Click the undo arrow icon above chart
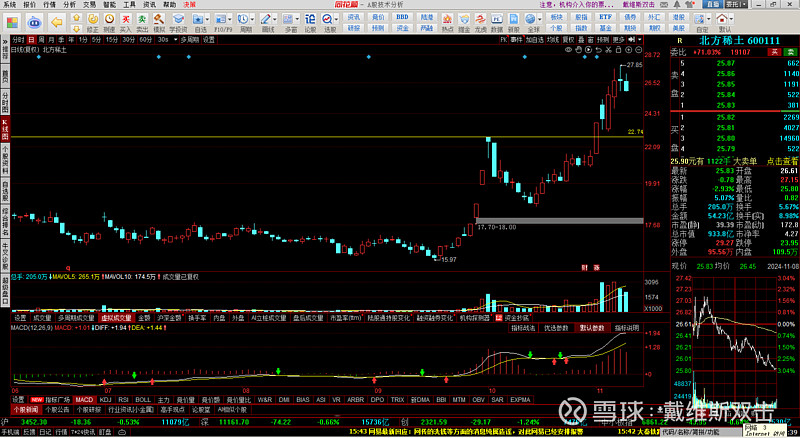 coord(598,50)
